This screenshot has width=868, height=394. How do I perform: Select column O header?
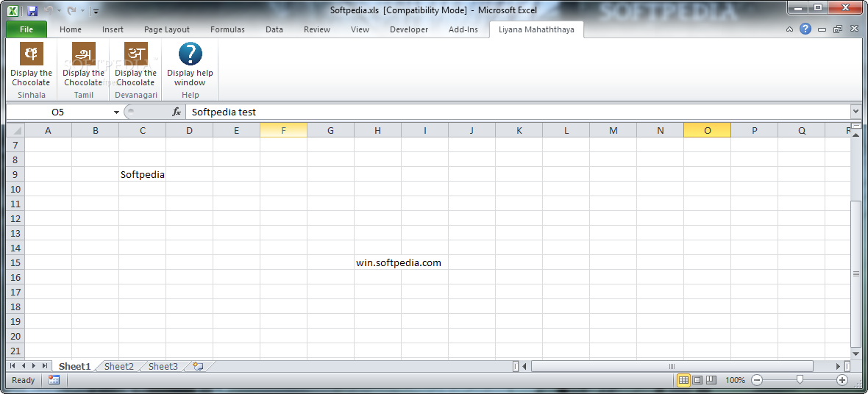[708, 131]
